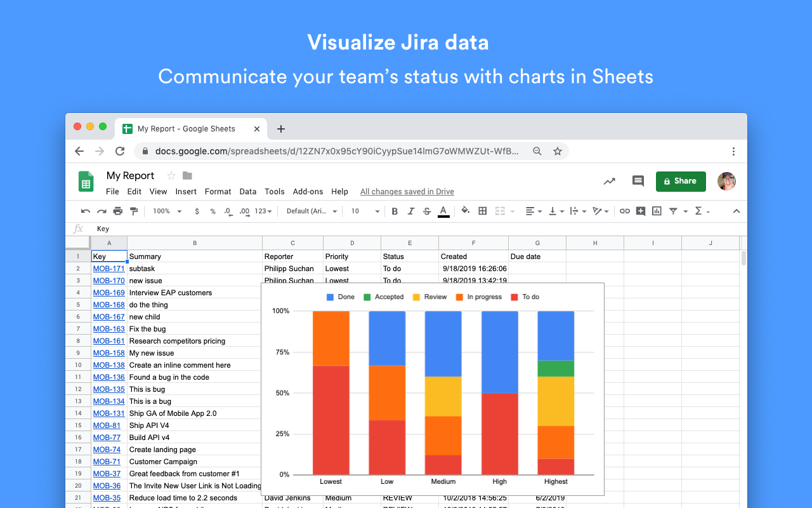Click the Undo icon in toolbar
812x508 pixels.
pos(85,211)
